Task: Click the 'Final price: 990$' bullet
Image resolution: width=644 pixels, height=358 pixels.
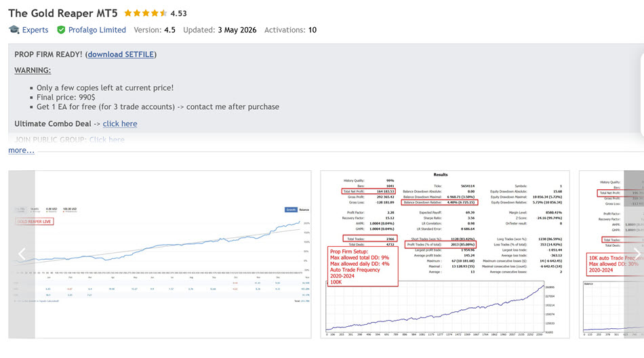Action: (66, 98)
